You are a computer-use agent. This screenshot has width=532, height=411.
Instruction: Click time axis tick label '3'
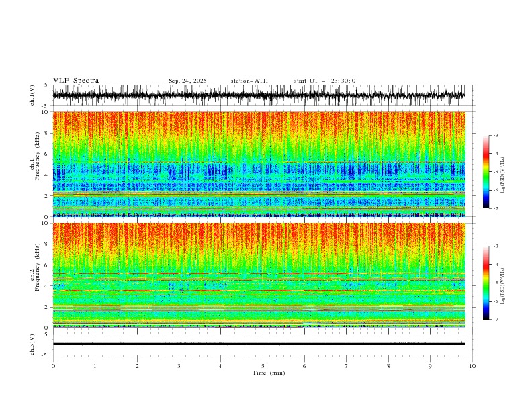179,366
